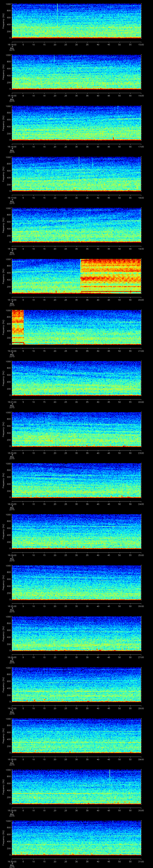153x868 pixels.
Task: Click the red noise block starting the 16:20:00 spectrogram
Action: click(18, 327)
